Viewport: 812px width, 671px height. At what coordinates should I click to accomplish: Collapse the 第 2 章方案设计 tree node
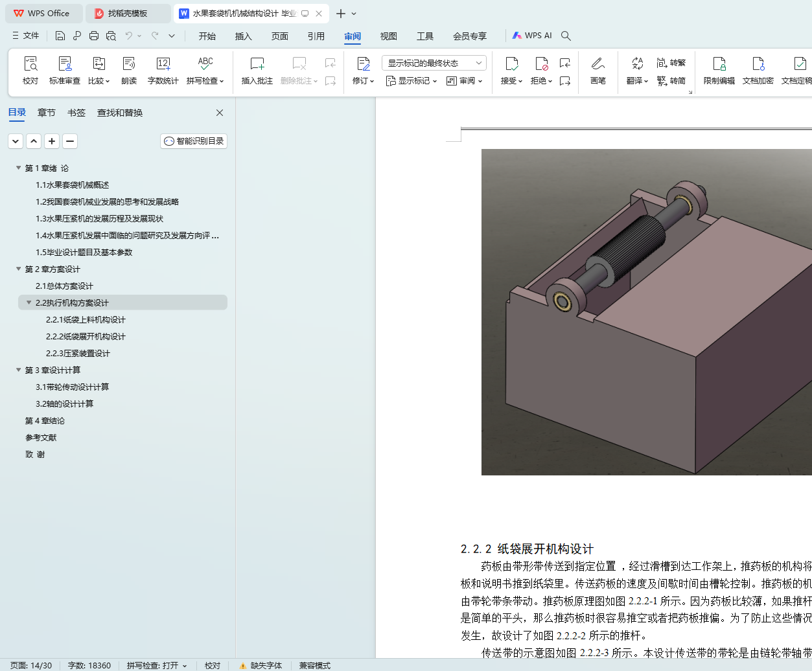click(19, 269)
